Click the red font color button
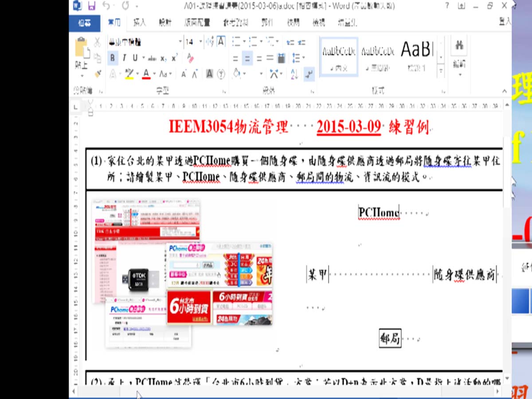The image size is (532, 399). 146,74
